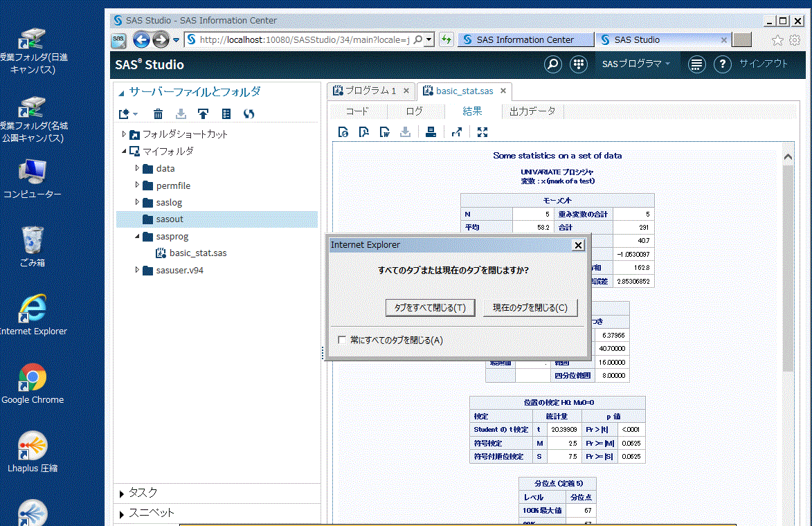Download results as an HTML file
Viewport: 812px width, 526px height.
343,132
